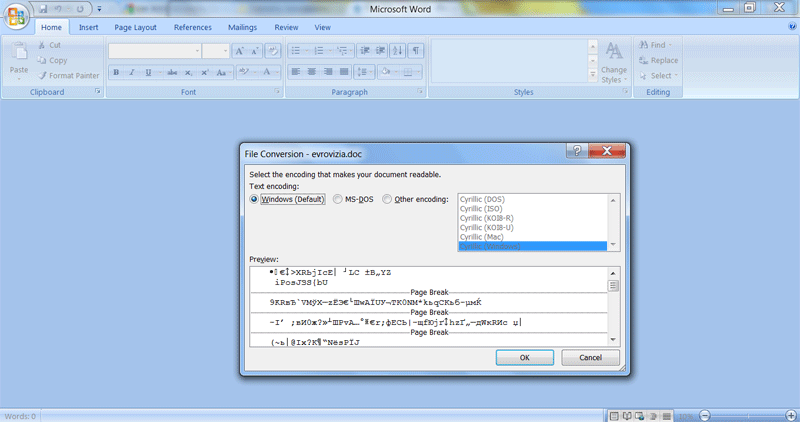Click the Redo icon in the title bar
The height and width of the screenshot is (422, 800).
80,9
